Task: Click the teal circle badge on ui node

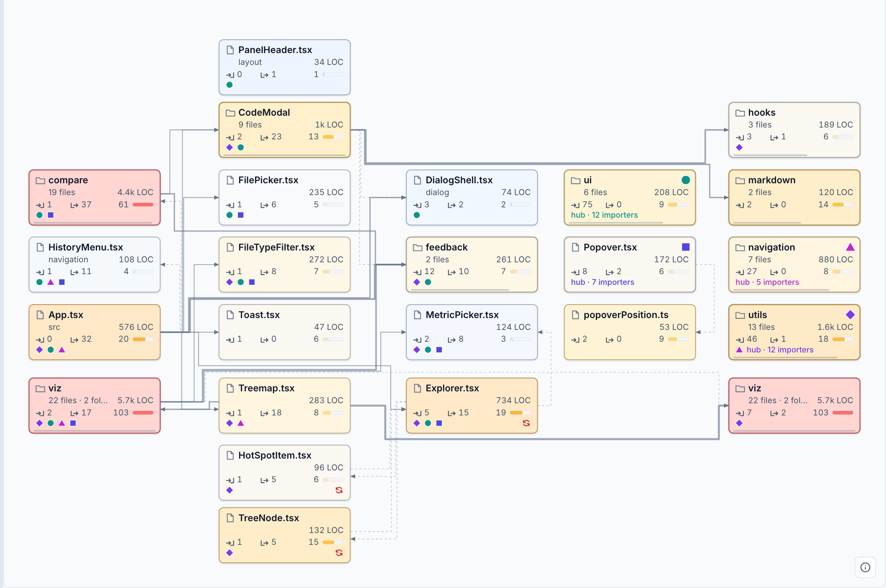Action: coord(686,180)
